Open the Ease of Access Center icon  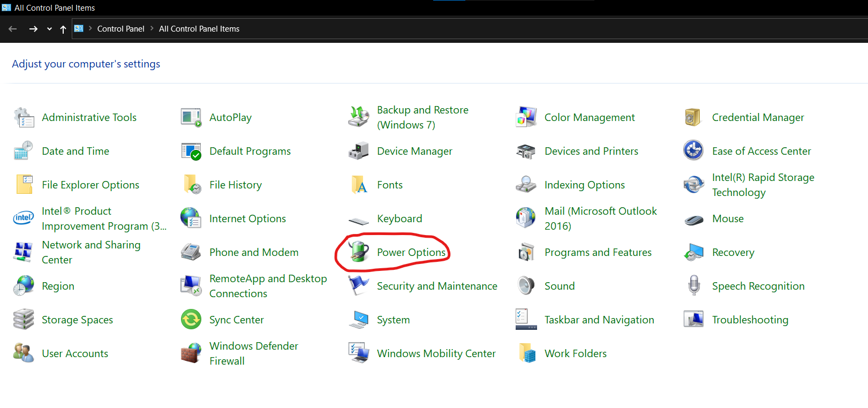(x=694, y=151)
